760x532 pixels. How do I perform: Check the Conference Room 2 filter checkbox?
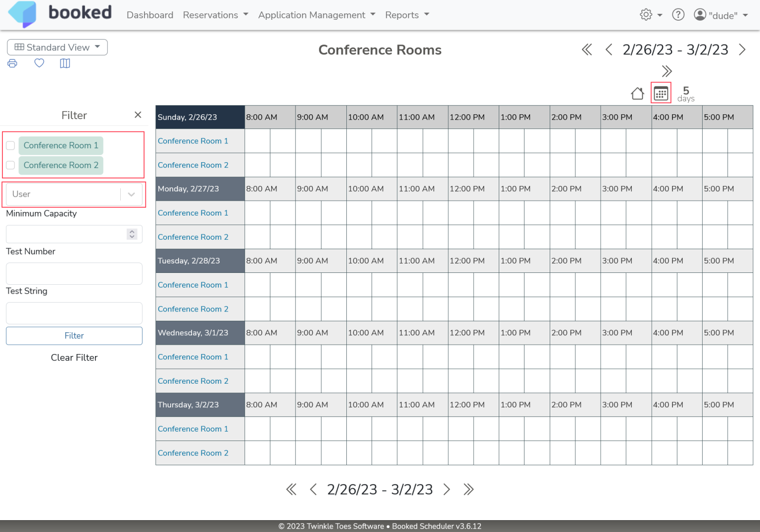(10, 165)
